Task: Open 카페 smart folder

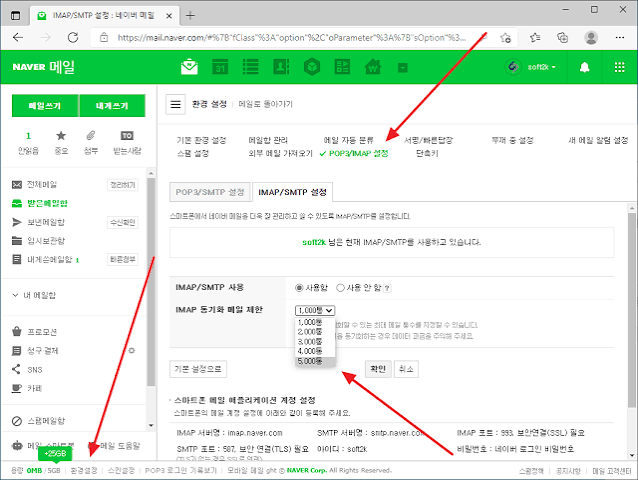Action: click(35, 388)
